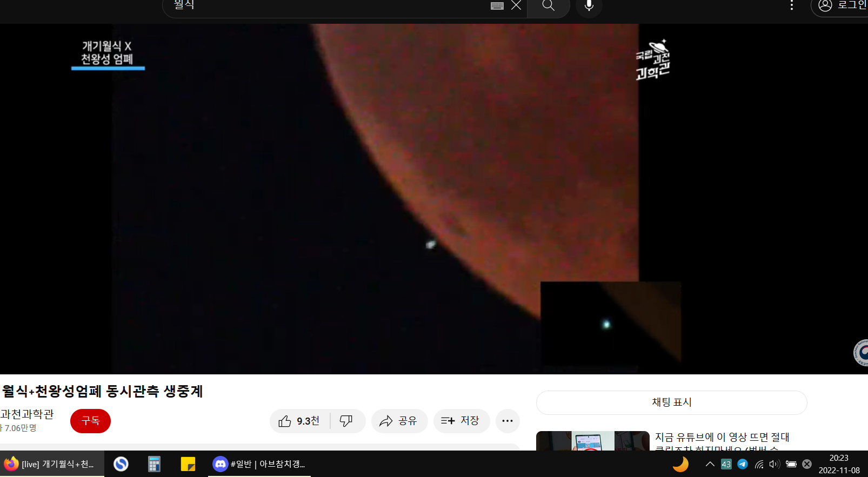Open the calculator app in the taskbar
868x477 pixels.
[154, 464]
